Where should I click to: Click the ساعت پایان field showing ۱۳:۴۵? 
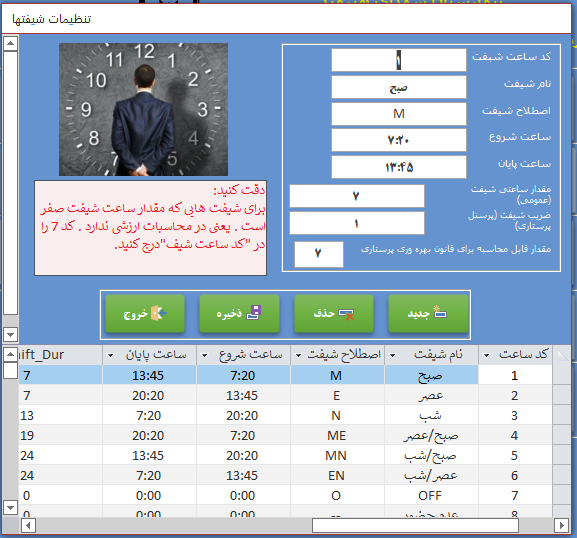coord(399,167)
